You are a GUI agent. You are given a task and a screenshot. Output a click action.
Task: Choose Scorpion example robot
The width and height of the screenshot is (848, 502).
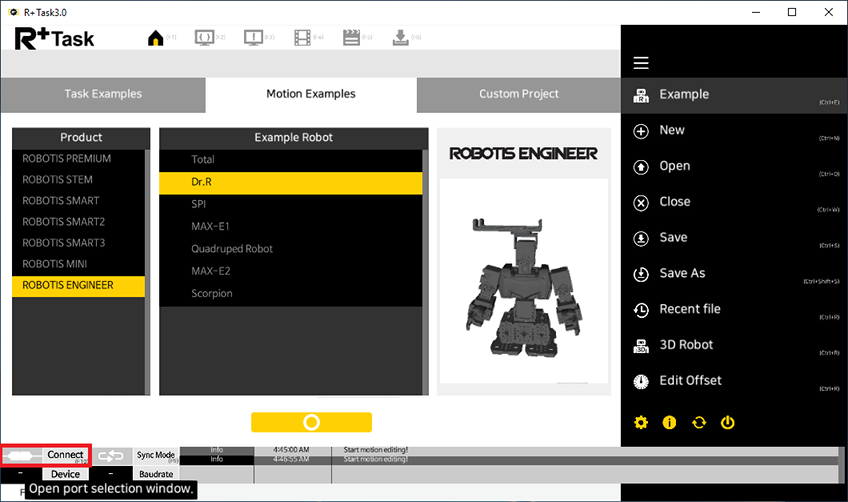(x=212, y=293)
